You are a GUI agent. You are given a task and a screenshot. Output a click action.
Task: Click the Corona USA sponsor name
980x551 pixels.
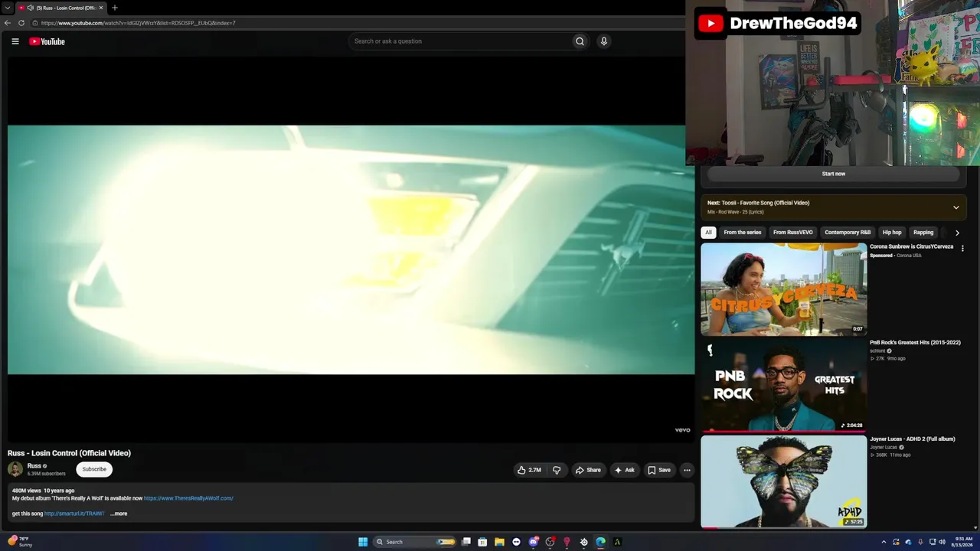point(909,256)
